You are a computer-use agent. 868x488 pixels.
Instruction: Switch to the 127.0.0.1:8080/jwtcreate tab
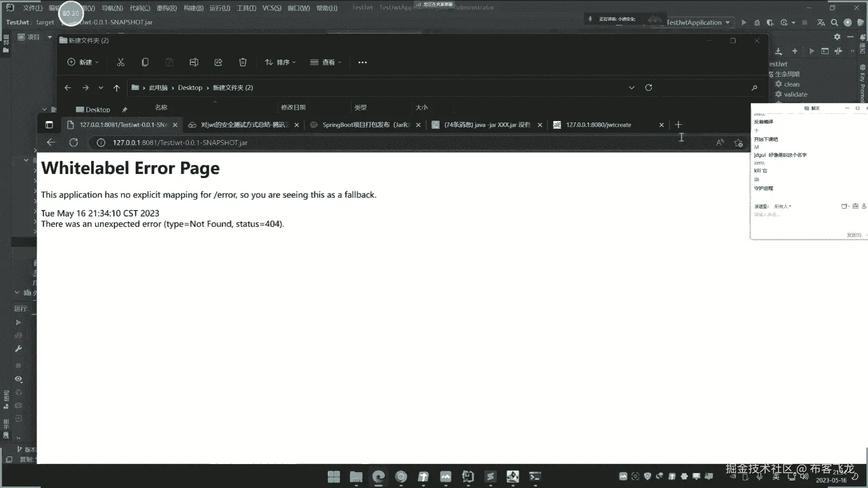598,125
